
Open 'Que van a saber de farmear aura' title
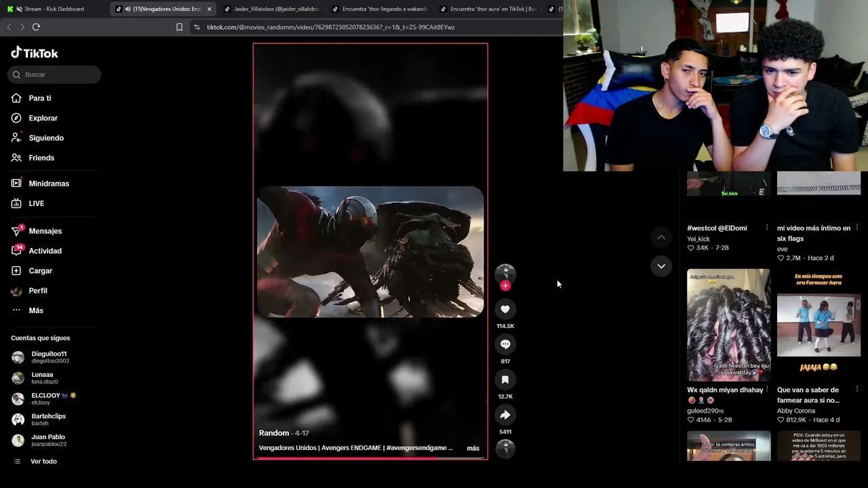(808, 395)
